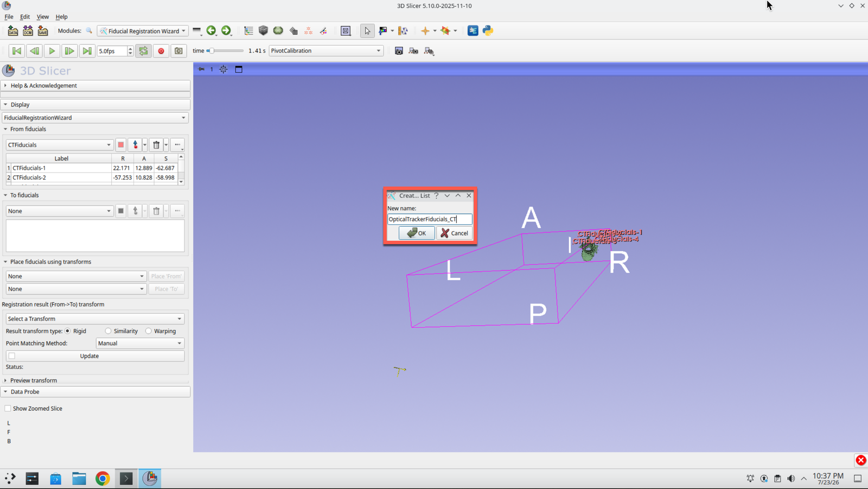Open the Subject hierarchy (Data) module icon
Viewport: 868px width, 489px height.
point(248,31)
